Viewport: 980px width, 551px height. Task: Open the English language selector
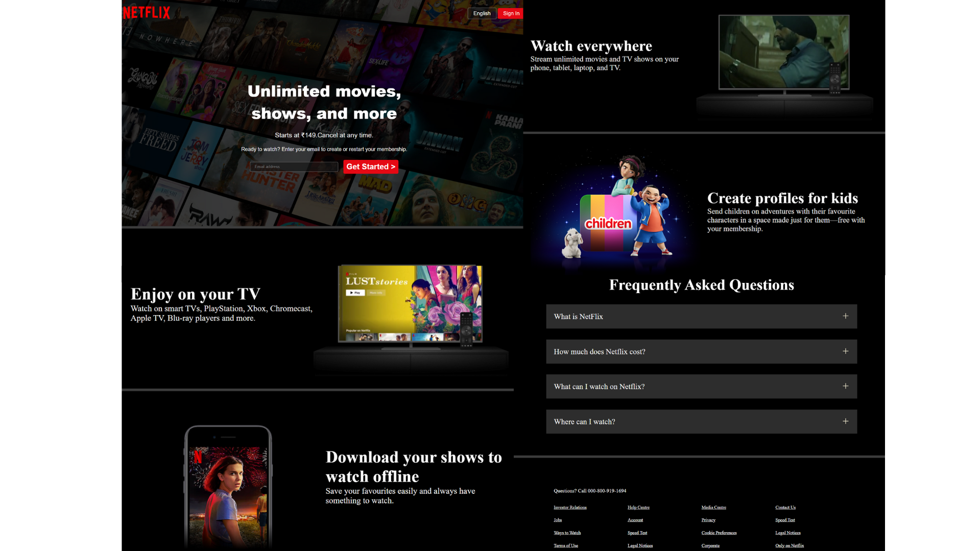coord(482,13)
